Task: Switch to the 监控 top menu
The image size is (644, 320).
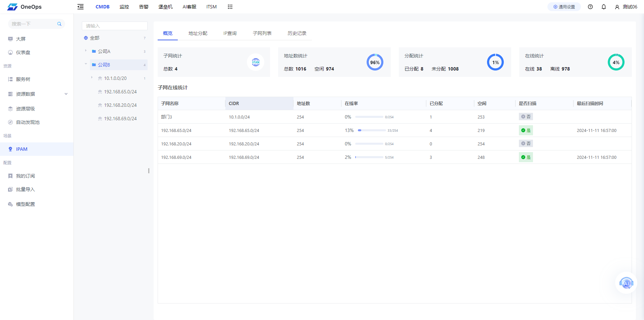Action: (124, 7)
